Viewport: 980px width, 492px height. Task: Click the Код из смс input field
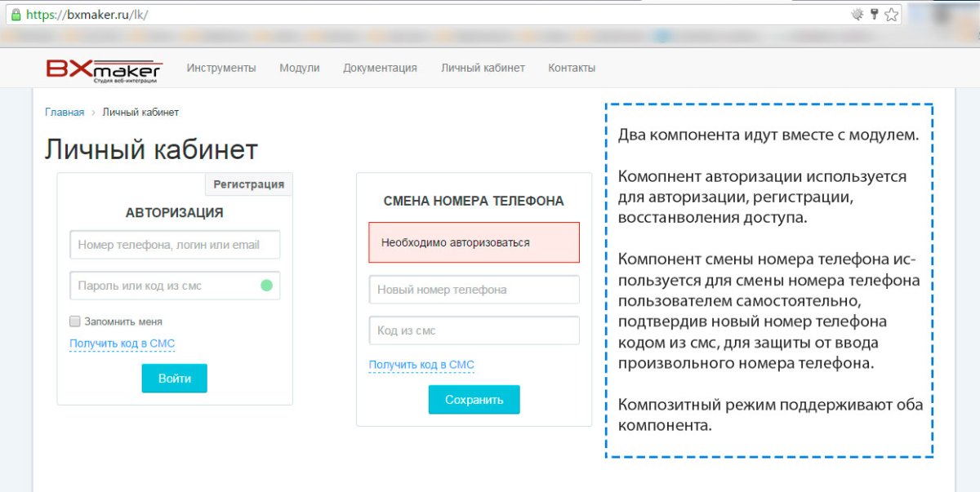(474, 330)
